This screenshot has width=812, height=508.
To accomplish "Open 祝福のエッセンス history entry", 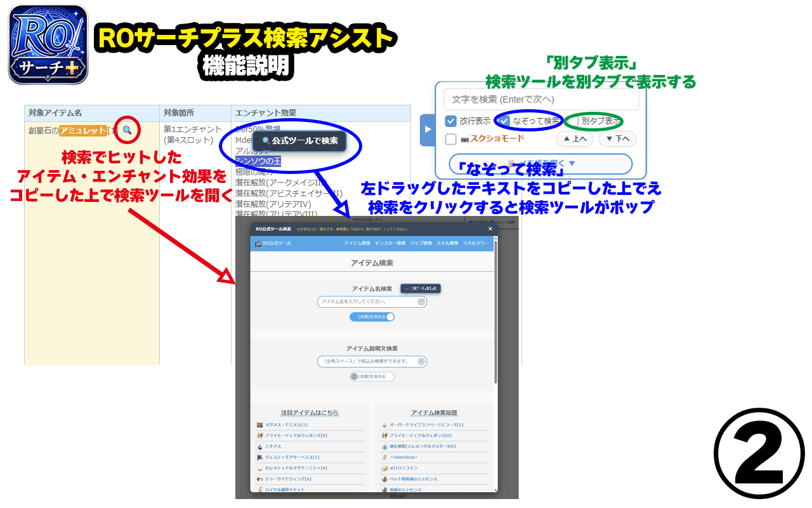I will (405, 490).
